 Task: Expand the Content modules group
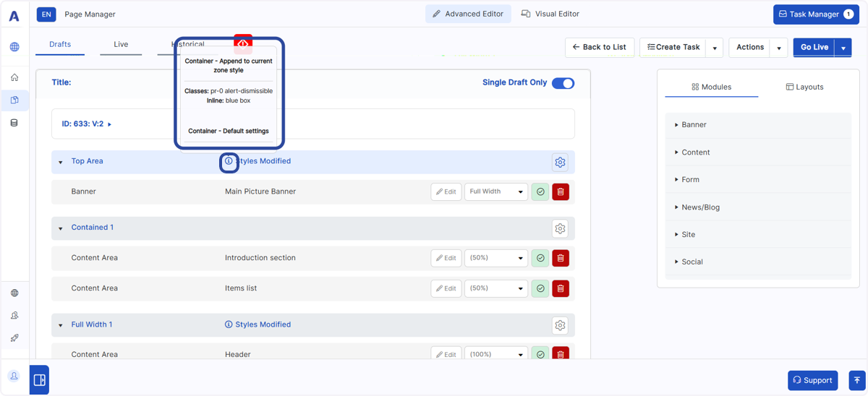pos(758,152)
